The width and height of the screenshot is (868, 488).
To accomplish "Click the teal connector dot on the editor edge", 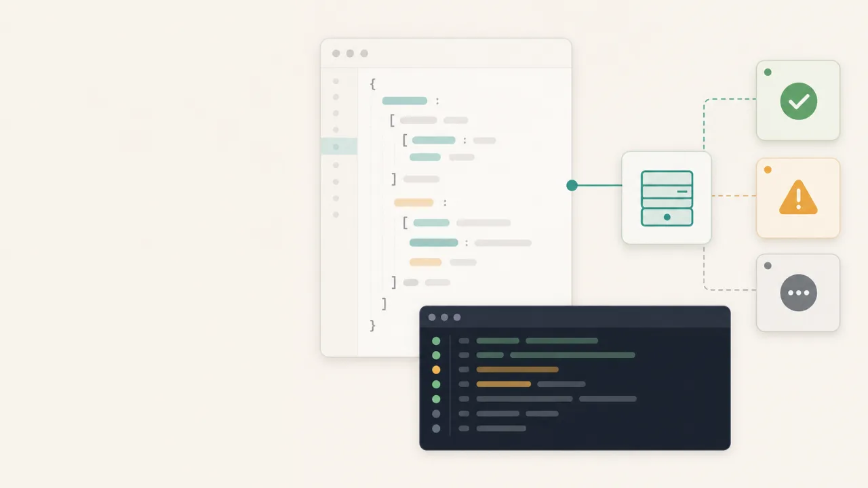I will pos(572,185).
